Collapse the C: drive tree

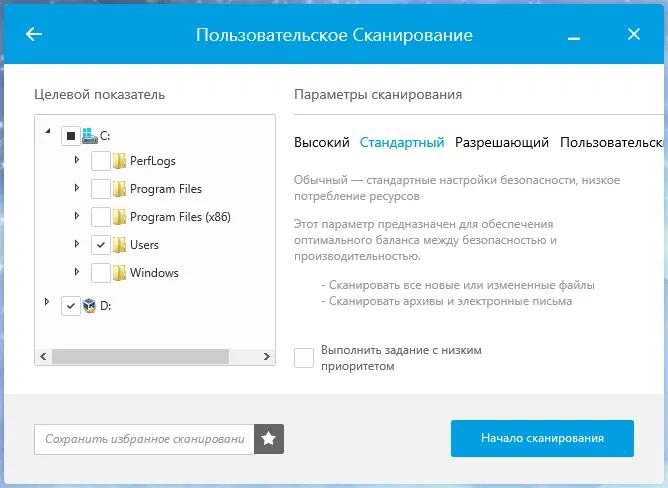pos(47,131)
